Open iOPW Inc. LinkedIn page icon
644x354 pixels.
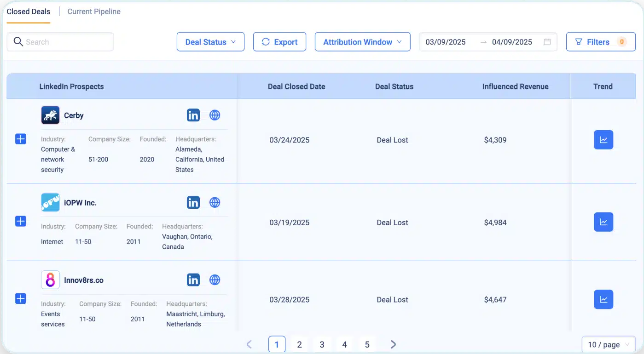click(x=193, y=202)
